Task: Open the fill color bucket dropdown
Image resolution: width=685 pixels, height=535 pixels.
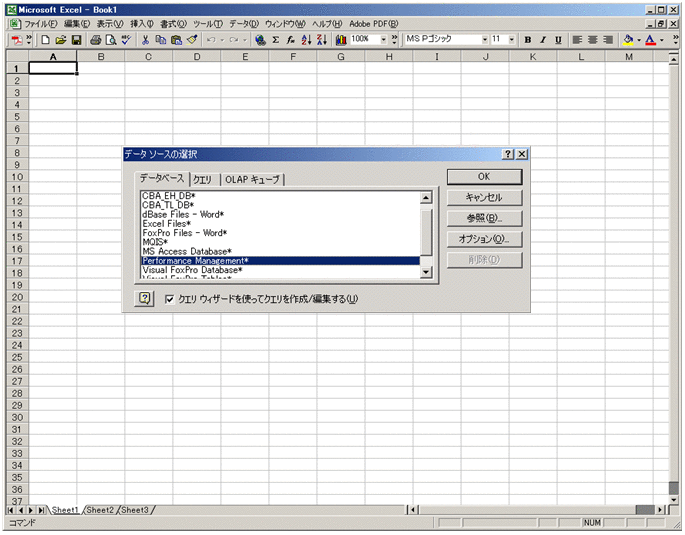Action: click(x=638, y=40)
